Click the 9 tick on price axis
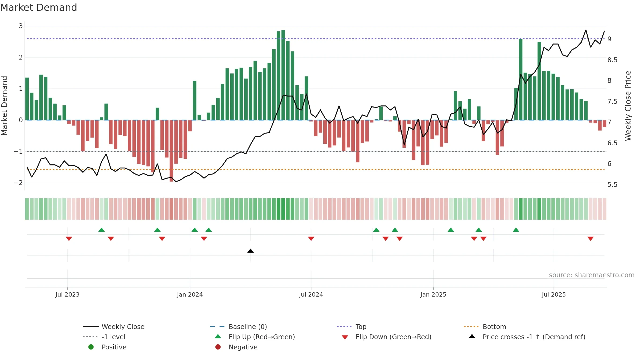The width and height of the screenshot is (644, 362). [x=610, y=39]
